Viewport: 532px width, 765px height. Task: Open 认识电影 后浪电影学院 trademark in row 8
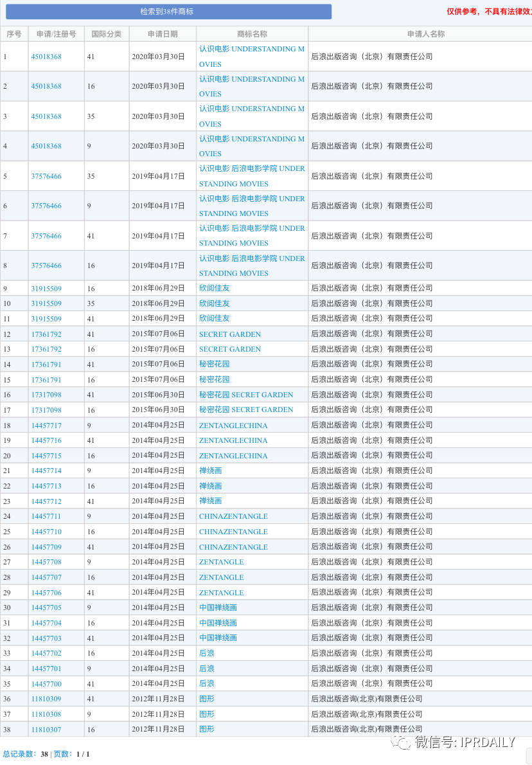pos(252,265)
